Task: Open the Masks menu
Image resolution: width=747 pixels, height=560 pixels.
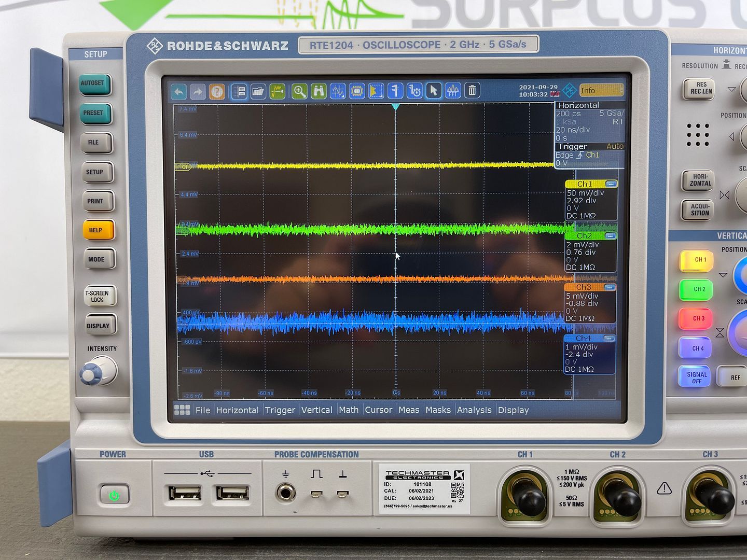Action: 438,410
